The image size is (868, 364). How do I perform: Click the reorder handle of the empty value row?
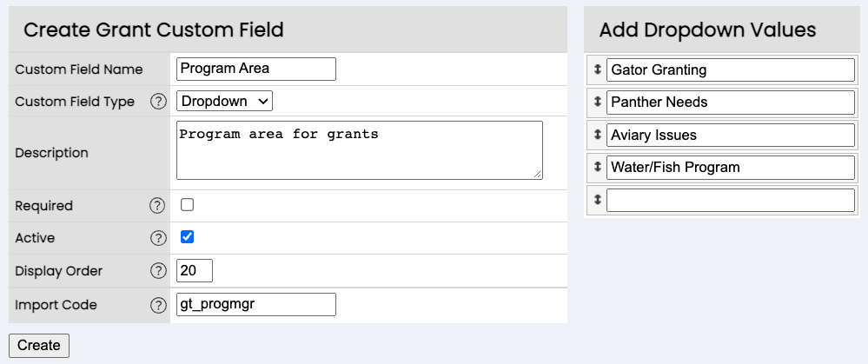click(597, 200)
